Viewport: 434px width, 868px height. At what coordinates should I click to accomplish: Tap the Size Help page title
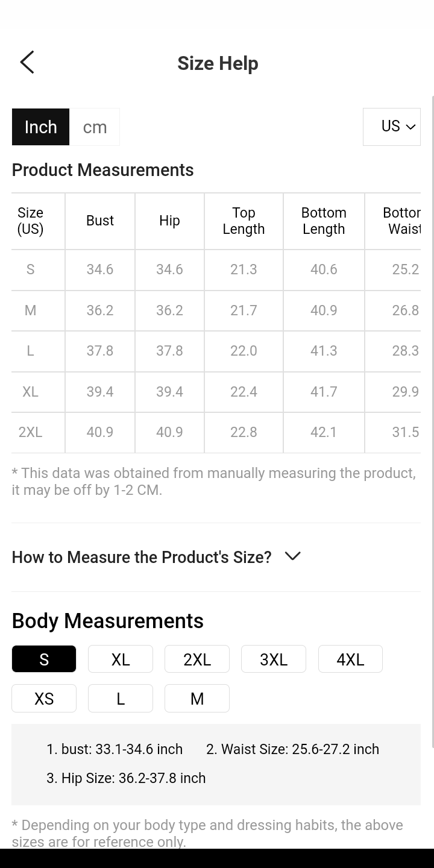(218, 63)
